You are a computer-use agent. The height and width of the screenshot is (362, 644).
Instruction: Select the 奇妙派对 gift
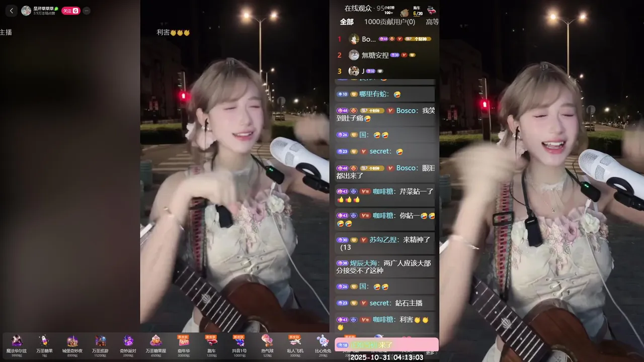tap(128, 346)
